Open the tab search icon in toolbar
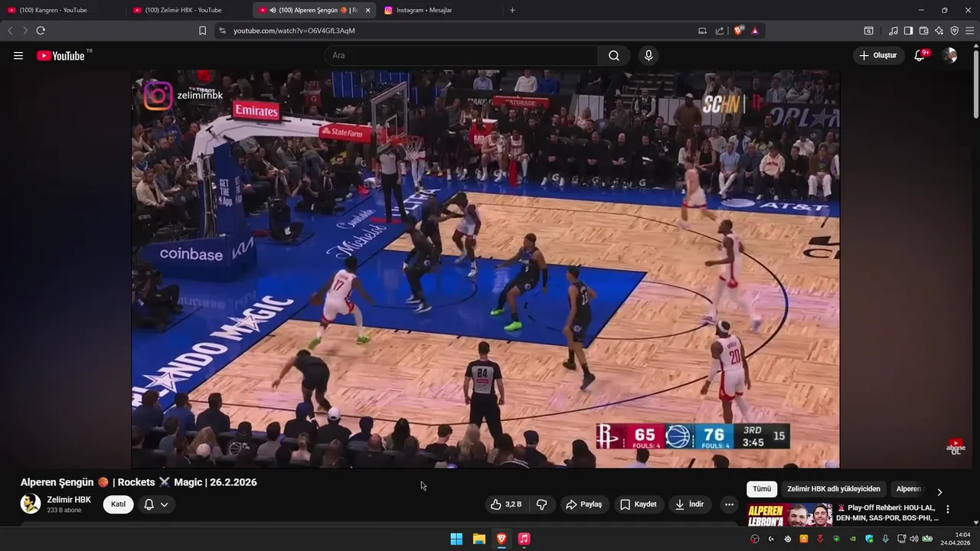 click(x=868, y=31)
